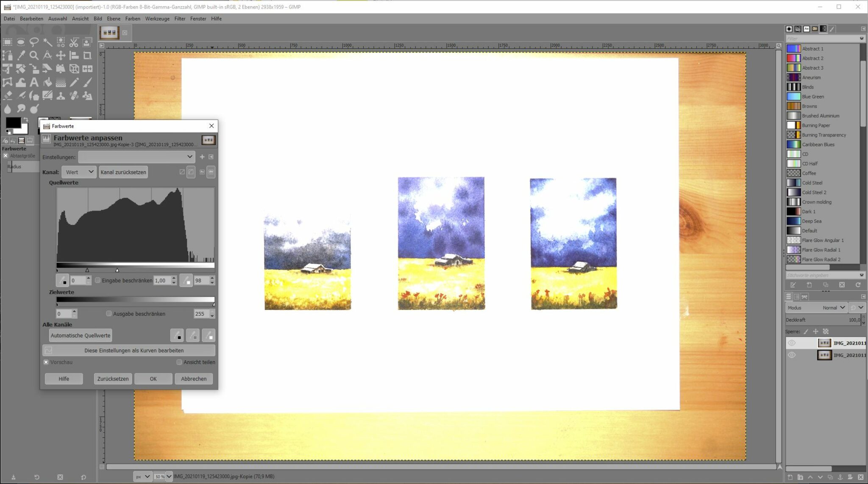This screenshot has width=868, height=484.
Task: Pick gray point for all channels
Action: (192, 335)
